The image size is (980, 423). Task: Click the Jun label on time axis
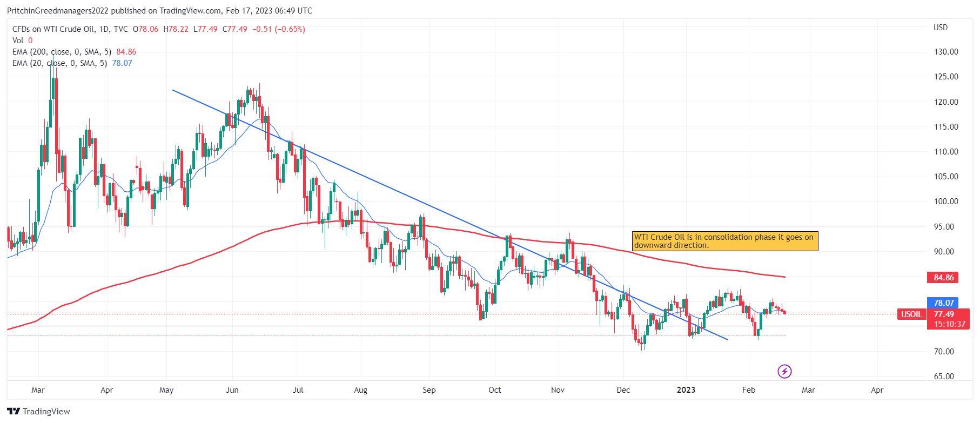(x=232, y=390)
